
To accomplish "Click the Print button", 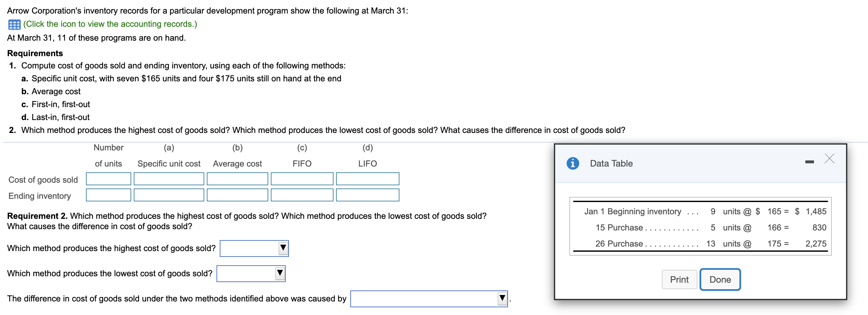I will pyautogui.click(x=679, y=279).
